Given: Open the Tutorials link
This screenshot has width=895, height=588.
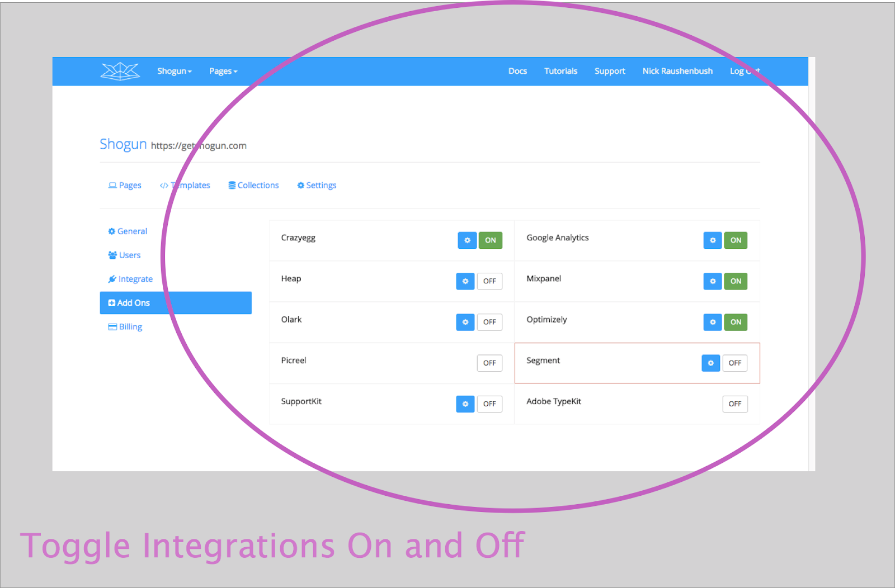Looking at the screenshot, I should (560, 71).
